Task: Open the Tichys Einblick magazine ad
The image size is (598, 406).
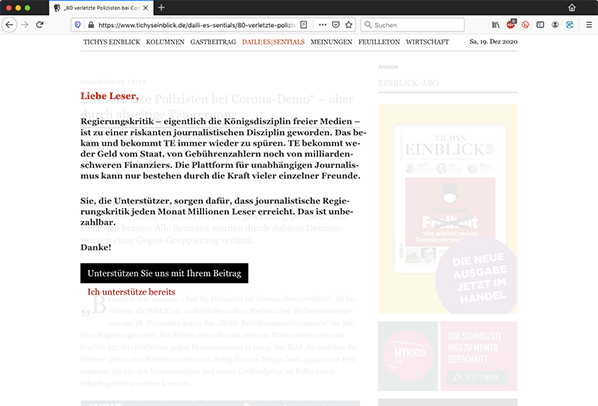Action: (448, 209)
